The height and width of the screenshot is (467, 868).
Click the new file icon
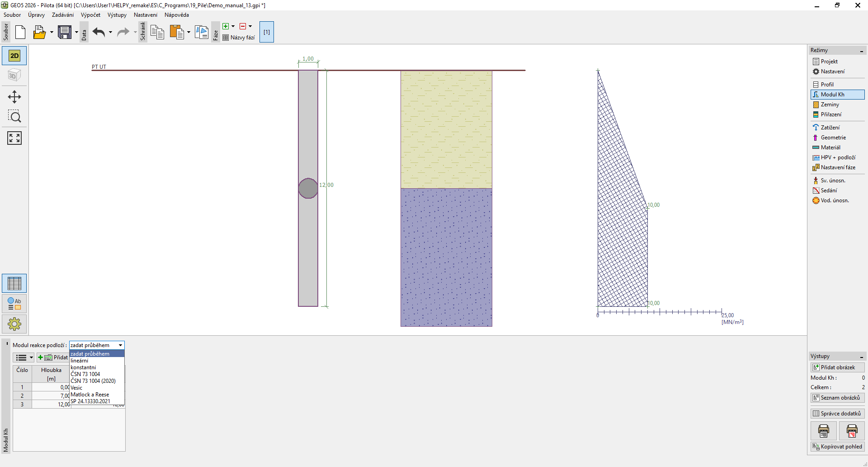(20, 32)
